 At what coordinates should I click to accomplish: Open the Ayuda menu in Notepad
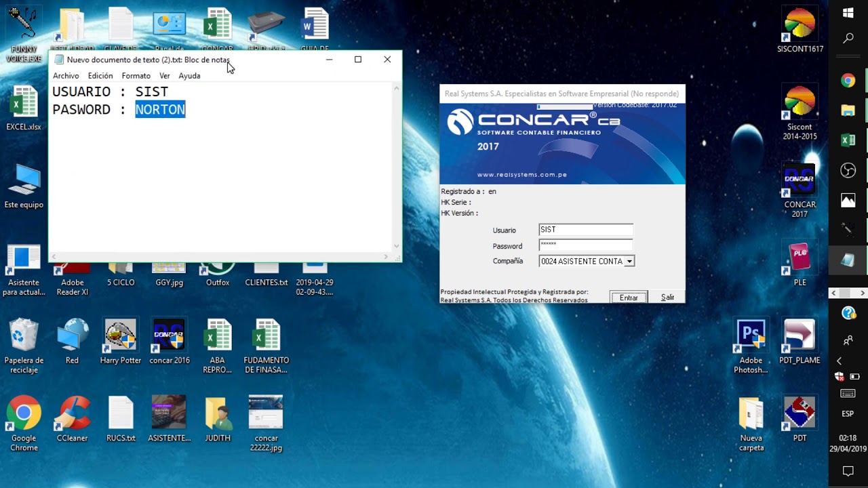[x=189, y=76]
